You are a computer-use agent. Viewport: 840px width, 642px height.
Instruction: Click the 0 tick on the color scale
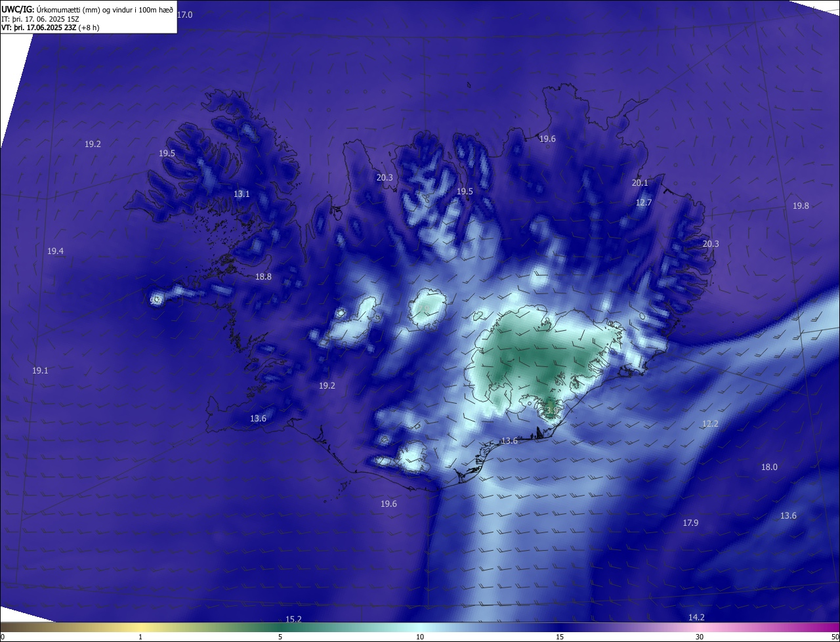coord(2,637)
